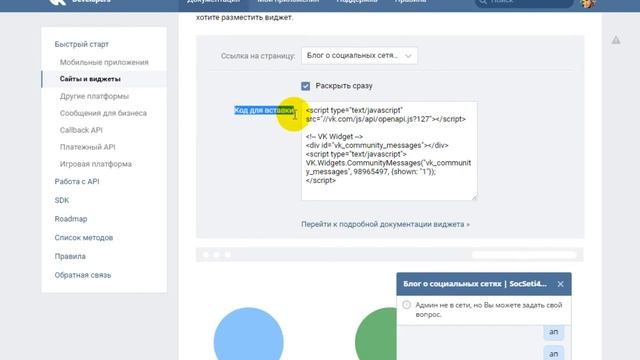The image size is (640, 360).
Task: Open Правила in the left sidebar
Action: [x=70, y=256]
